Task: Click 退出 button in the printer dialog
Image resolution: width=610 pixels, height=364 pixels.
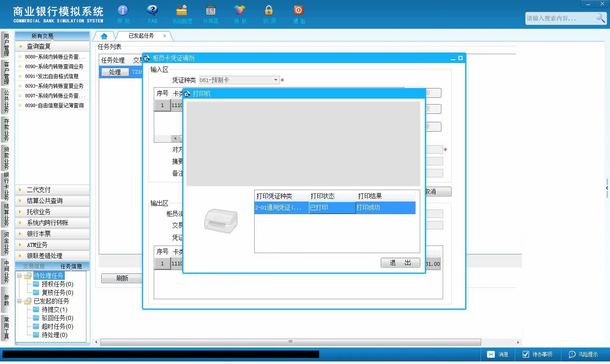Action: coord(400,263)
